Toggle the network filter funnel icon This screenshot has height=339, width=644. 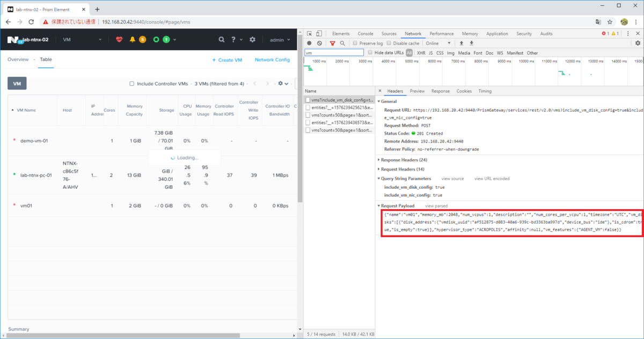[x=333, y=43]
